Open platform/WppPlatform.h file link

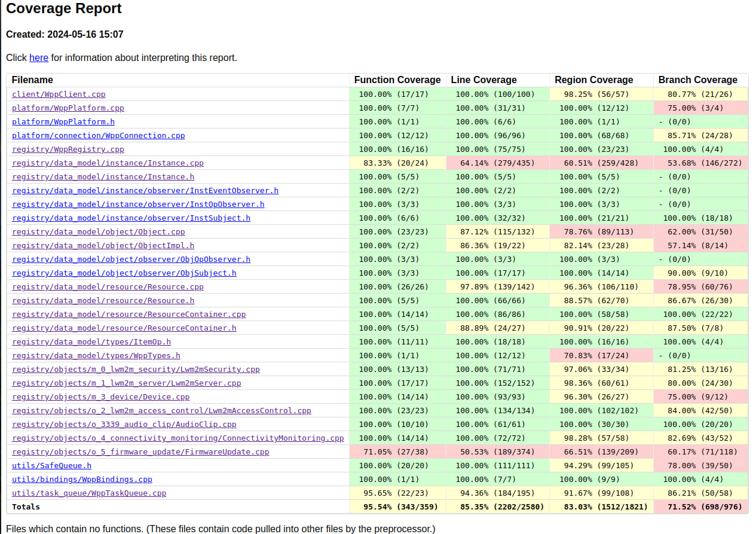pos(63,122)
